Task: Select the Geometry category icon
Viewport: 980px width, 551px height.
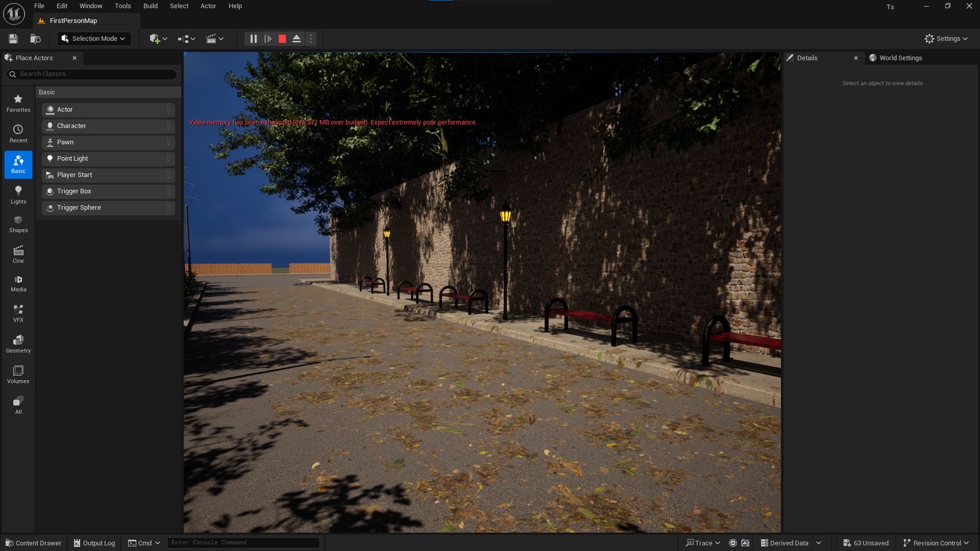Action: [18, 344]
